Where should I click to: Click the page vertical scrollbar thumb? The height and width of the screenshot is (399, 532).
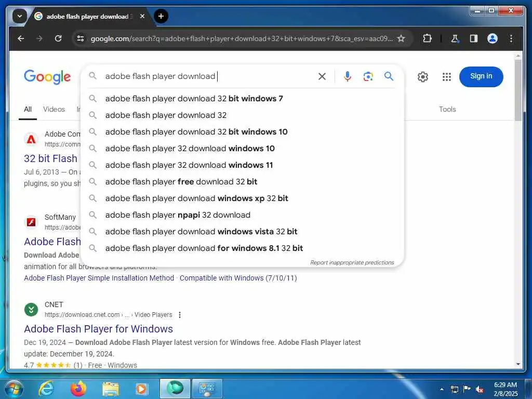[x=518, y=90]
